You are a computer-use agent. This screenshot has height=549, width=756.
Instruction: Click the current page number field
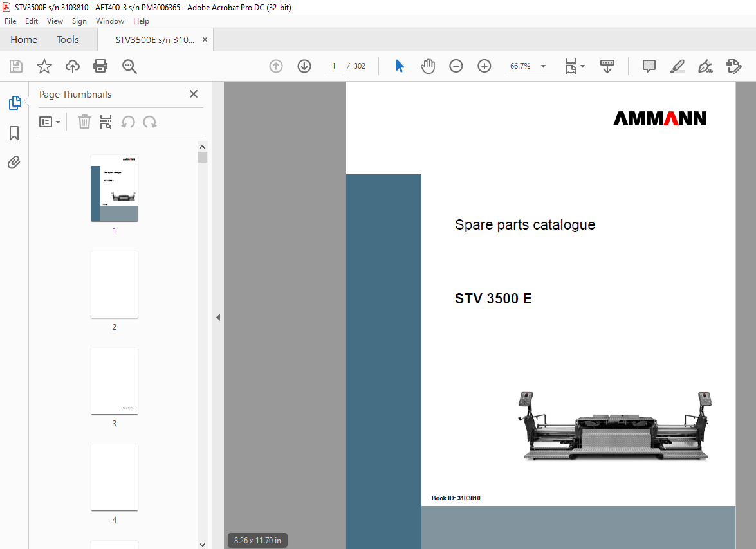coord(334,66)
